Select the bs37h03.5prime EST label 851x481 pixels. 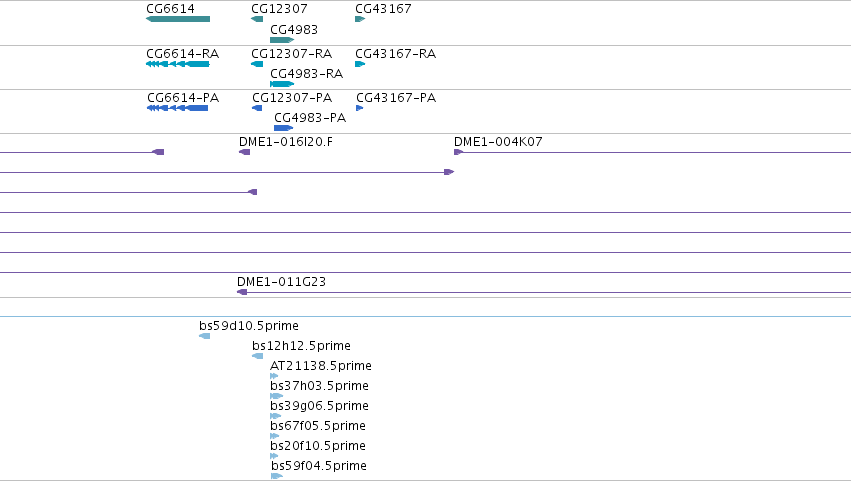(x=320, y=386)
